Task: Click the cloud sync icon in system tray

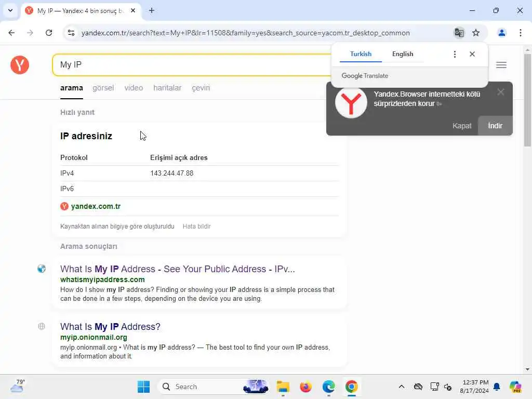Action: coord(418,387)
